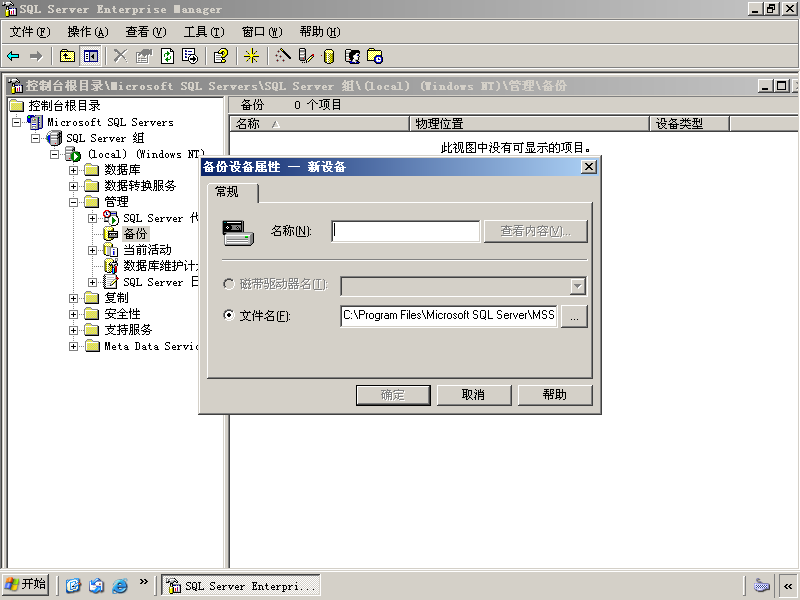
Task: Expand the Meta Data Services folder
Action: tap(73, 346)
